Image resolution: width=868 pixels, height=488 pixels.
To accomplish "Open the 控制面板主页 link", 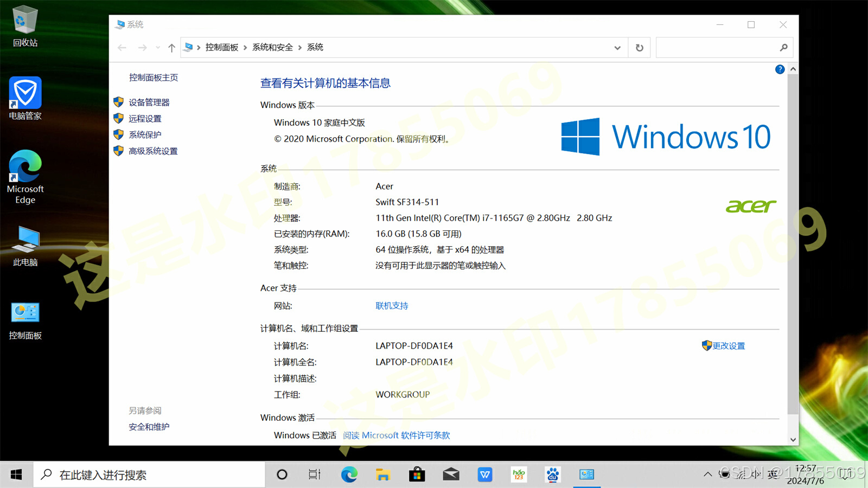I will pyautogui.click(x=154, y=78).
